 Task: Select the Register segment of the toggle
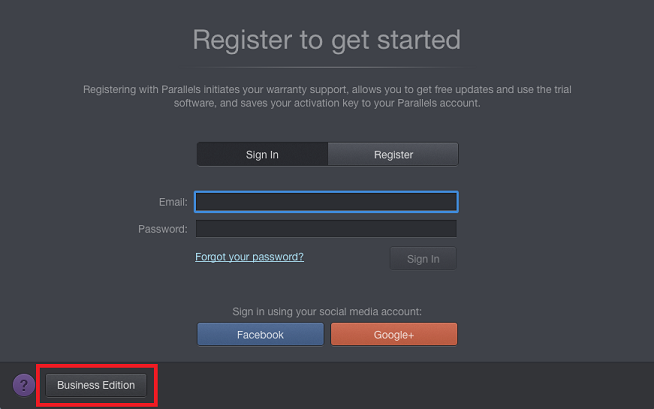coord(393,155)
